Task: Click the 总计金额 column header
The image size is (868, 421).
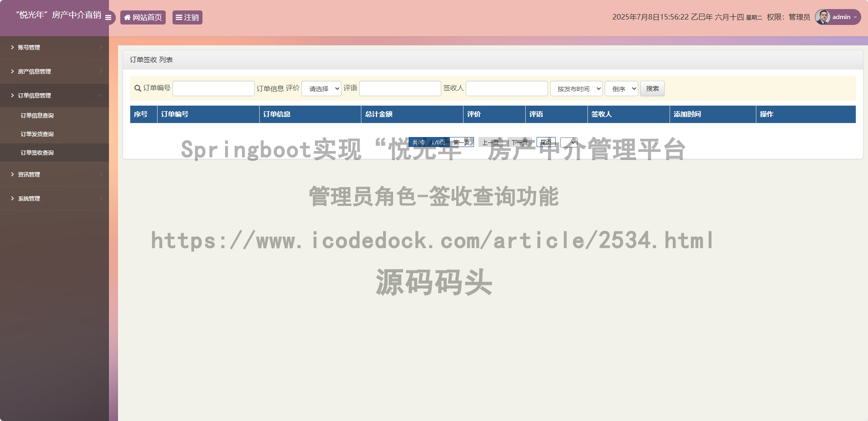Action: click(412, 114)
